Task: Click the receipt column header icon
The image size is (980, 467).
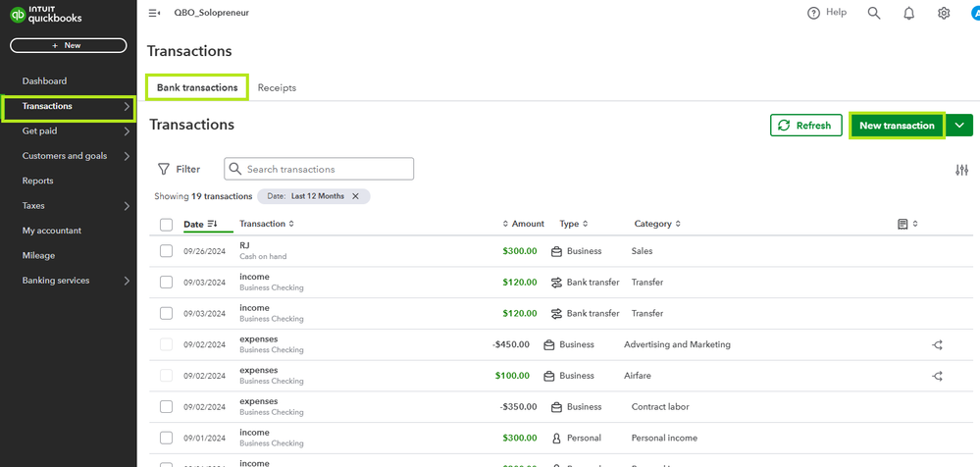Action: click(x=903, y=224)
